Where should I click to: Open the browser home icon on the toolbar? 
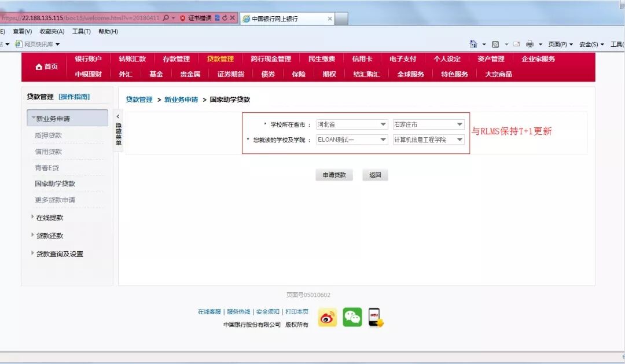click(x=473, y=44)
